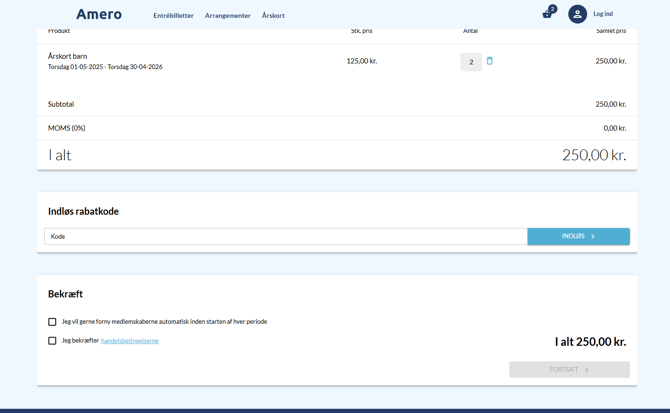Open the handelsbetingelserne link
670x413 pixels.
(130, 341)
